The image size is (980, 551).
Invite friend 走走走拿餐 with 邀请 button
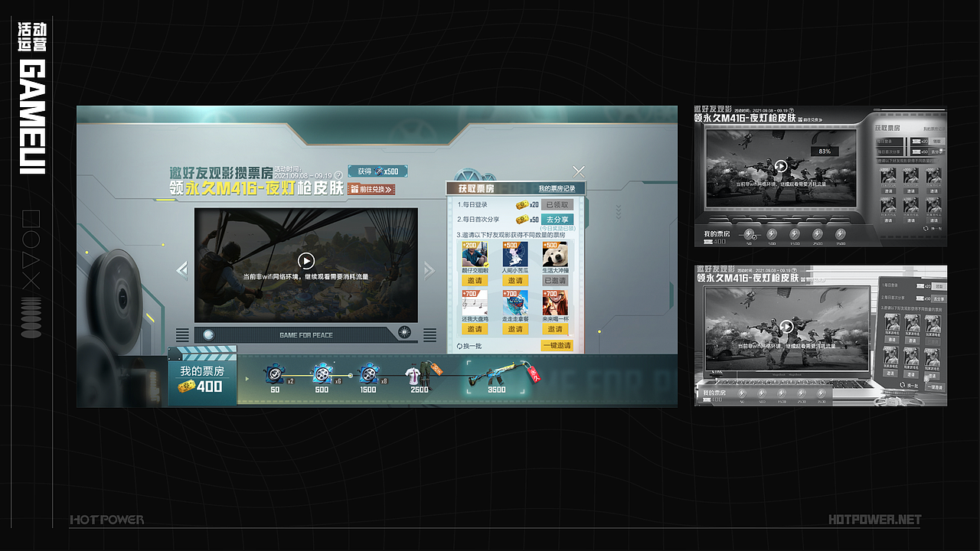pyautogui.click(x=515, y=329)
